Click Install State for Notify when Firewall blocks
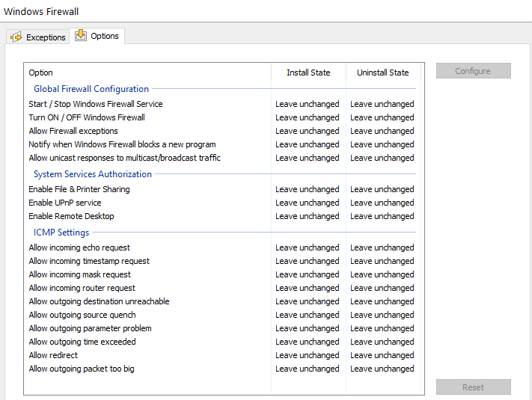The width and height of the screenshot is (532, 400). [x=308, y=144]
